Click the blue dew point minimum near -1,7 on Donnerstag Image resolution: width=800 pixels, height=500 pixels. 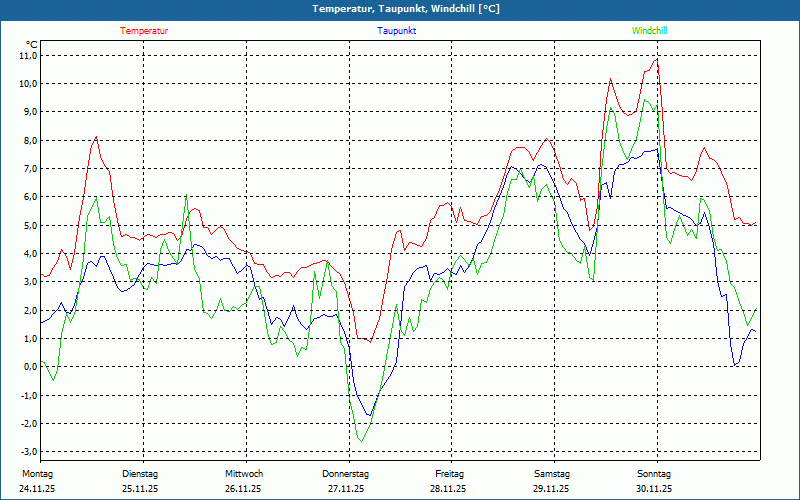(x=369, y=415)
